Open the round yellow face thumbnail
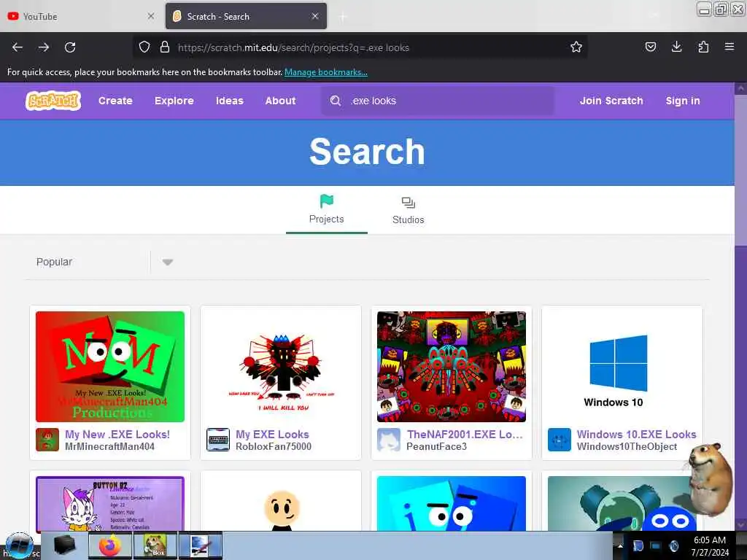747x560 pixels. [x=281, y=504]
